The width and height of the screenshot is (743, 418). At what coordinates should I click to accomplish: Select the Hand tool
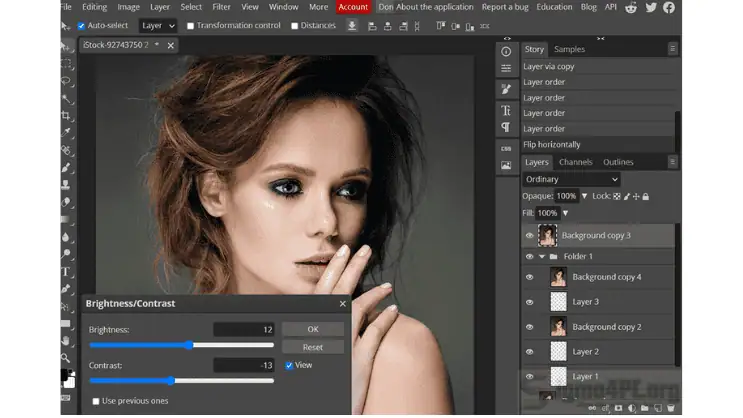(67, 341)
